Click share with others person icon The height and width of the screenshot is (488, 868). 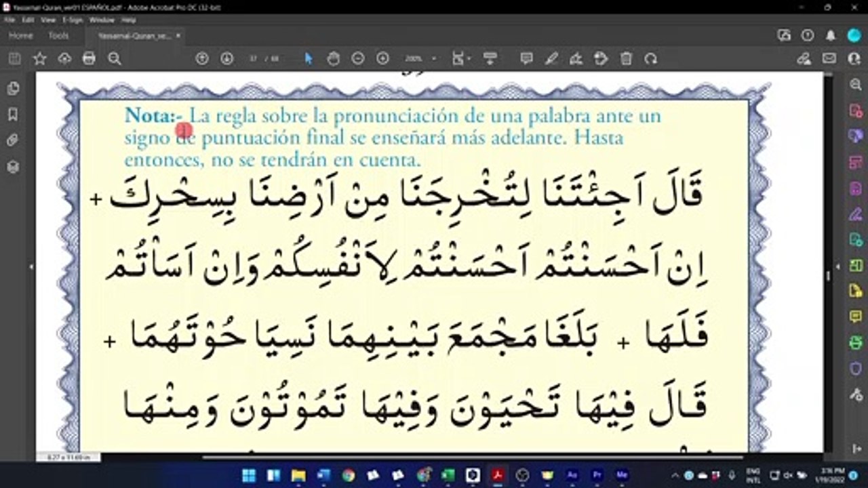pos(854,59)
